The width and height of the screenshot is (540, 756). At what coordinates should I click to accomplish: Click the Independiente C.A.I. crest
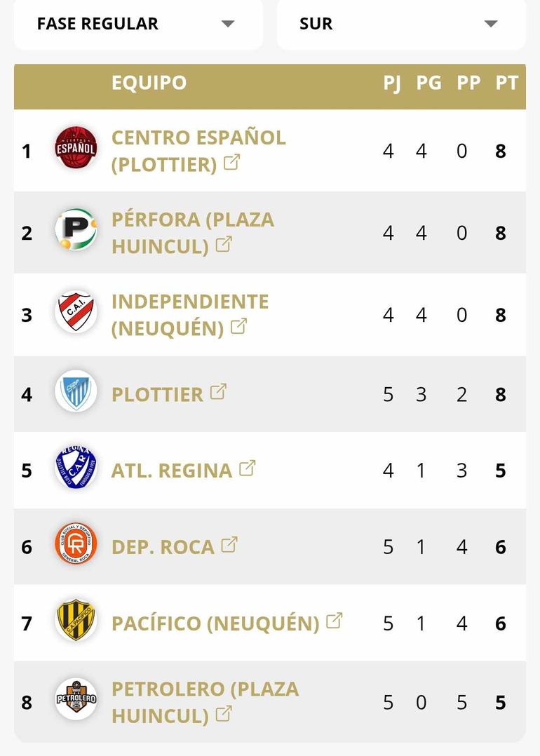pyautogui.click(x=76, y=312)
